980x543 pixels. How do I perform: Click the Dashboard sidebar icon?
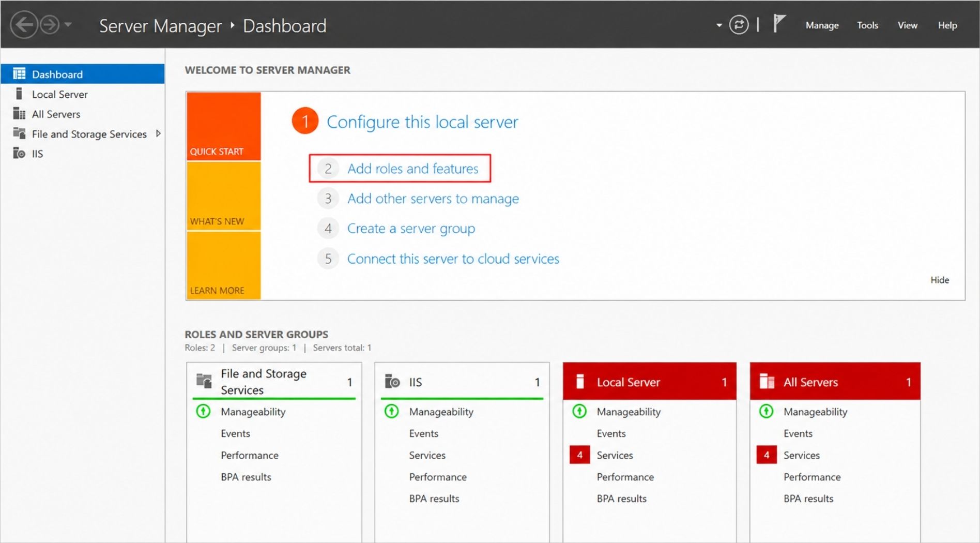coord(19,74)
